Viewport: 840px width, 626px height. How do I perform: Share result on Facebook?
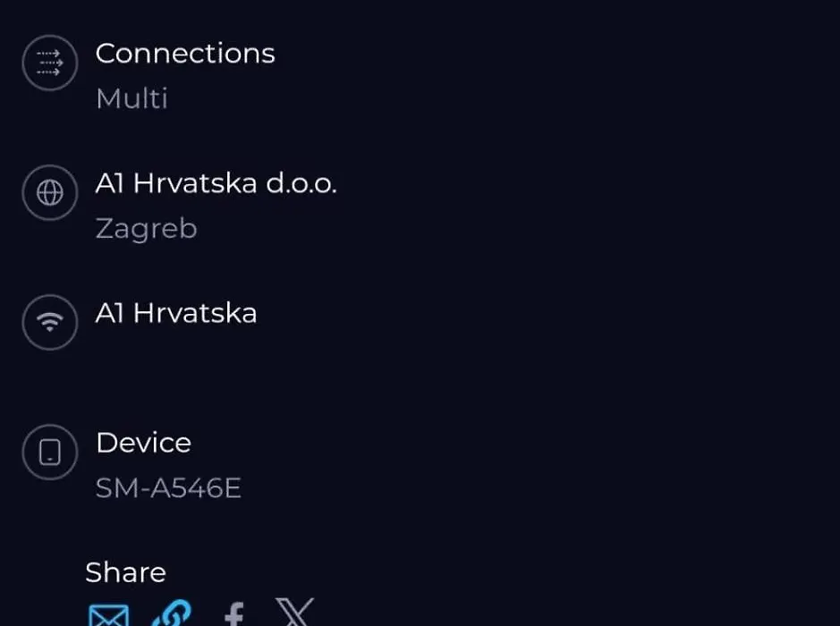click(x=234, y=613)
